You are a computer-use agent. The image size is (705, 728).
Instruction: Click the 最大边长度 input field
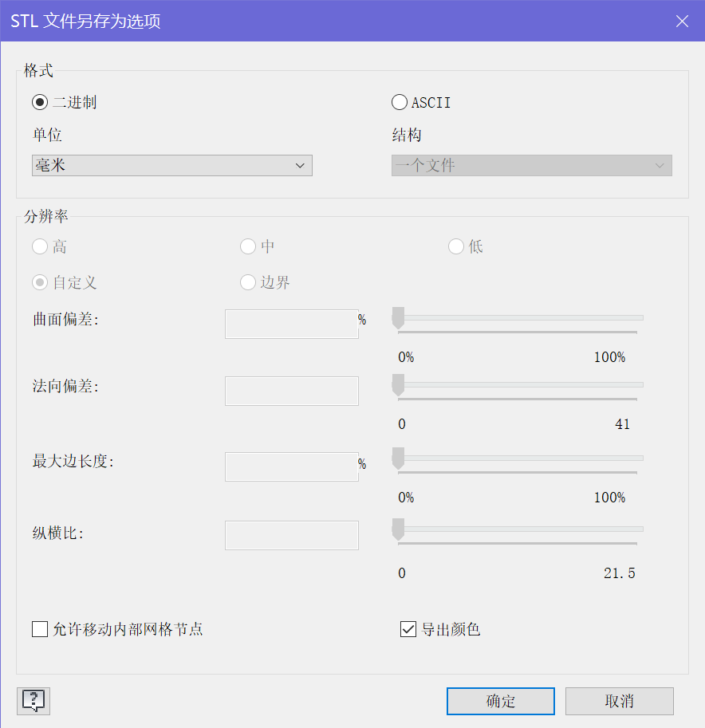coord(291,466)
